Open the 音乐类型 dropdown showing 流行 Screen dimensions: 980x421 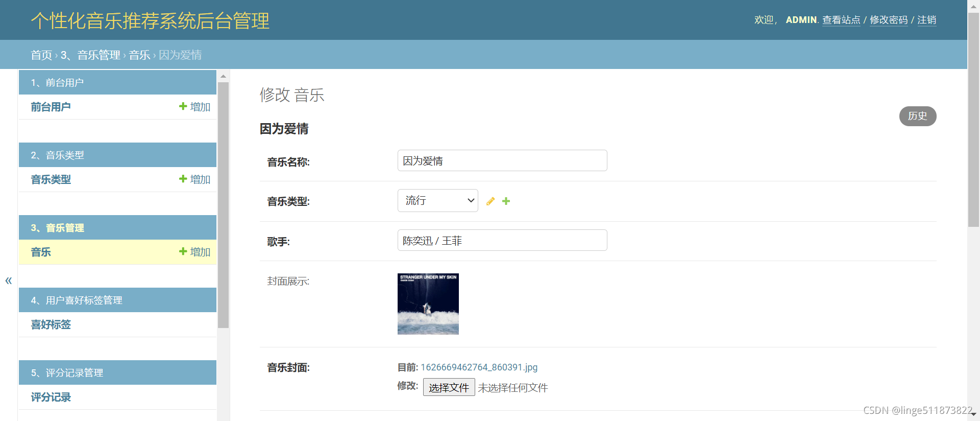coord(438,200)
